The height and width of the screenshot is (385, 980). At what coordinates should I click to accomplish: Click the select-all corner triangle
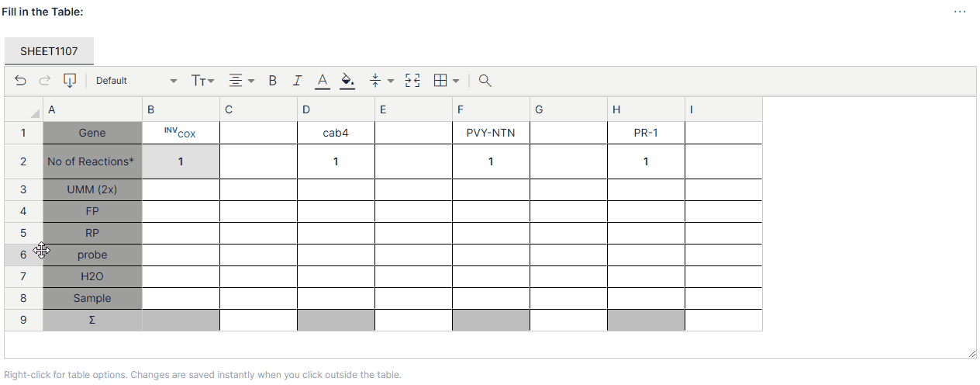click(x=35, y=113)
